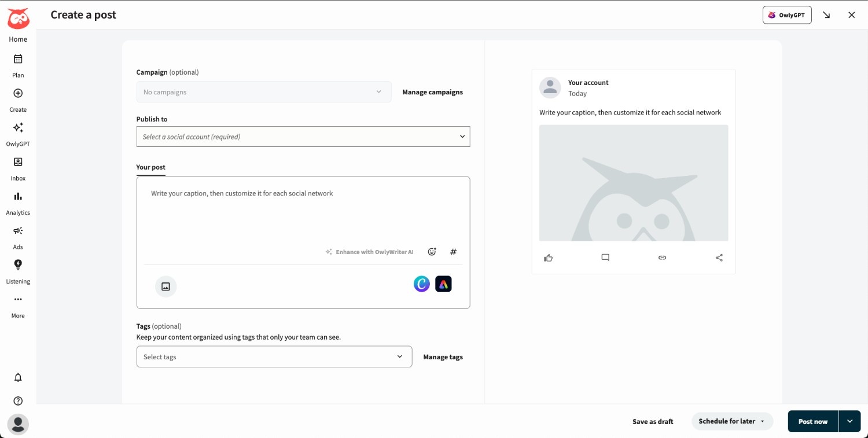This screenshot has width=868, height=438.
Task: Open the Select a social account dropdown
Action: [x=303, y=137]
